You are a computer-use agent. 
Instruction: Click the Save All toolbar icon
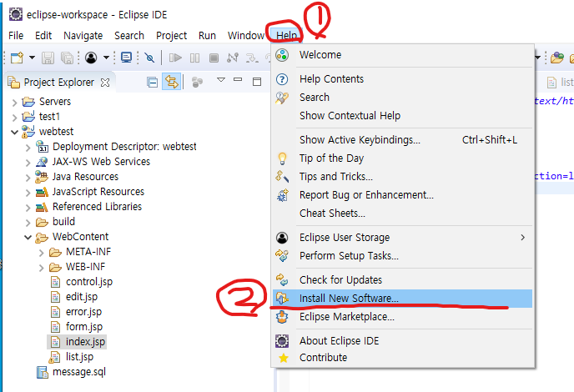[67, 58]
